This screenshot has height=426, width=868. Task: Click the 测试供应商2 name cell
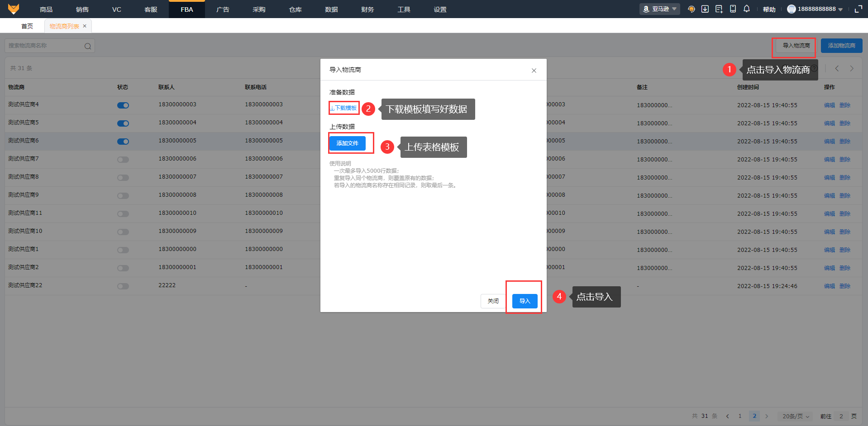24,267
